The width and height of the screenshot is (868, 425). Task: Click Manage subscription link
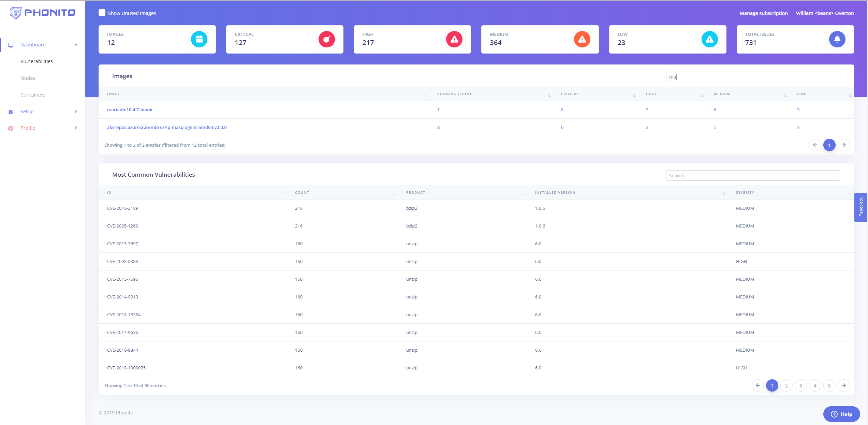[x=763, y=13]
